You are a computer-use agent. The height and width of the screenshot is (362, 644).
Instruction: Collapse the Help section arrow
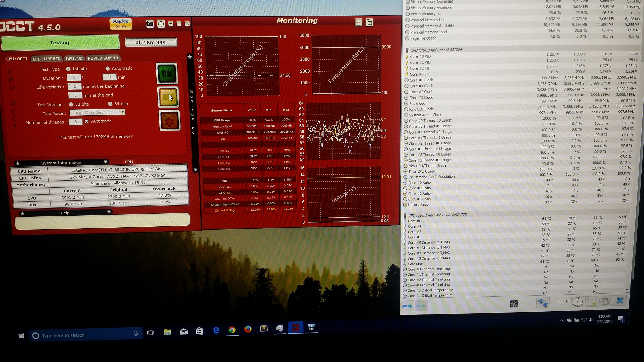pos(109,212)
